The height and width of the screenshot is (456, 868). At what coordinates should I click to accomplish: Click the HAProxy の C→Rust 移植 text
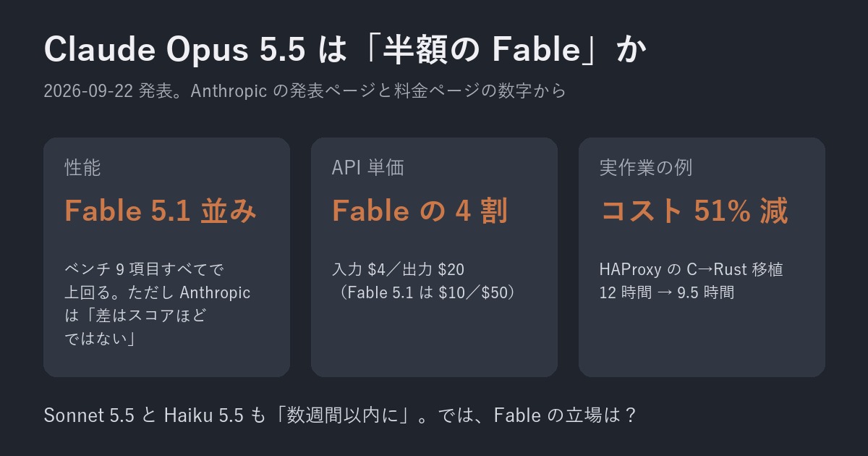[692, 269]
